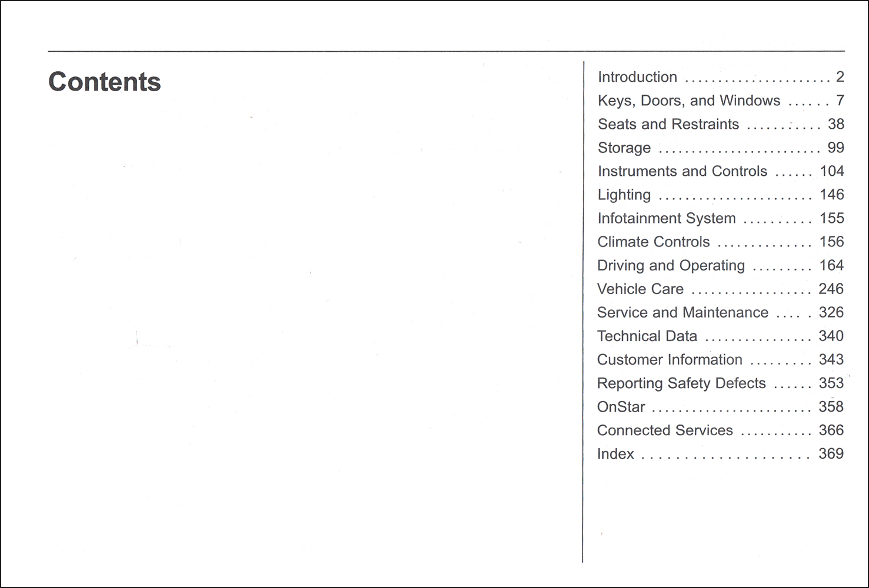Screen dimensions: 869x588
Task: Open Infotainment System entry
Action: click(721, 218)
